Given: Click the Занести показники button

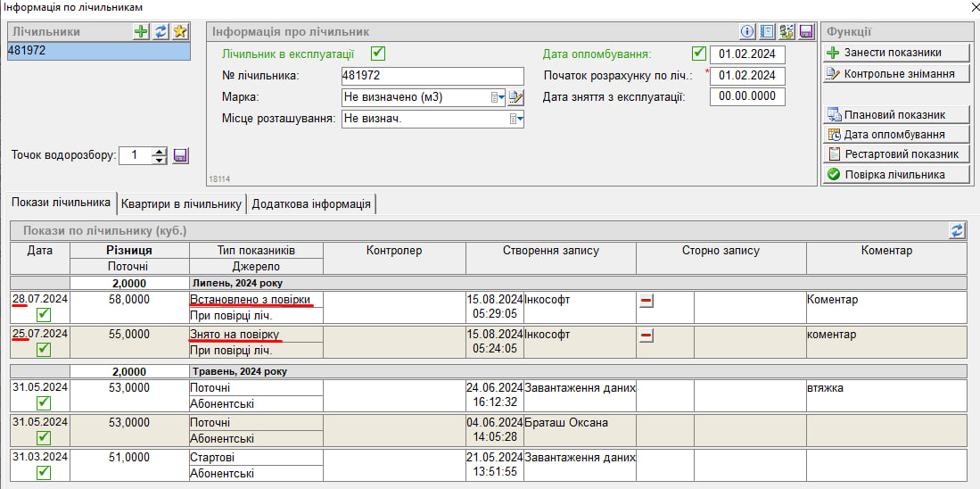Looking at the screenshot, I should 894,53.
